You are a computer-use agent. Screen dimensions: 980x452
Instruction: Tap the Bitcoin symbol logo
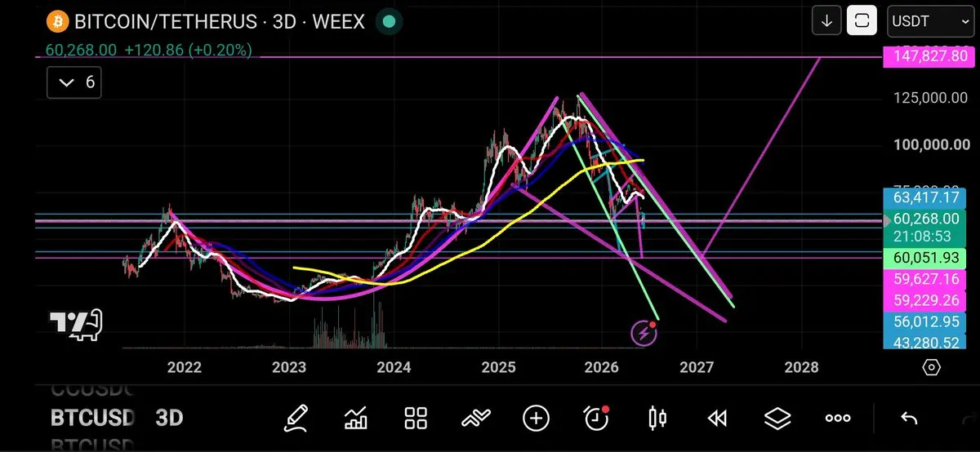[57, 21]
